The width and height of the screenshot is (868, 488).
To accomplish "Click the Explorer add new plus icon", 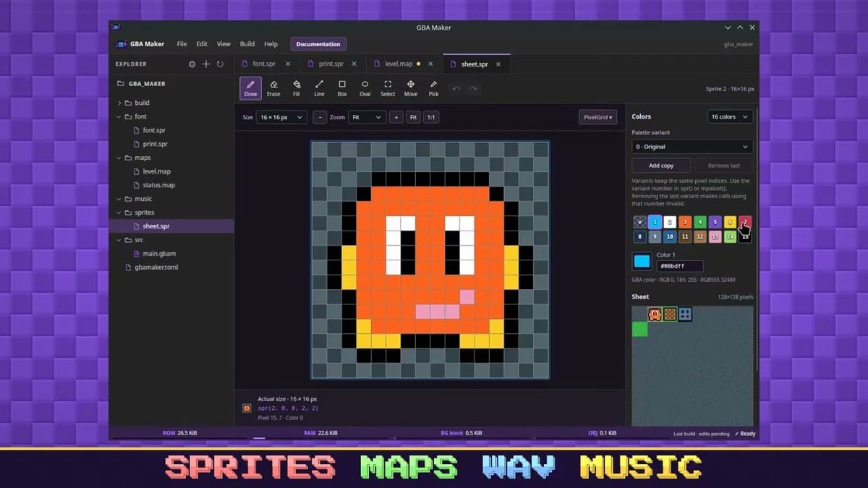I will click(206, 64).
